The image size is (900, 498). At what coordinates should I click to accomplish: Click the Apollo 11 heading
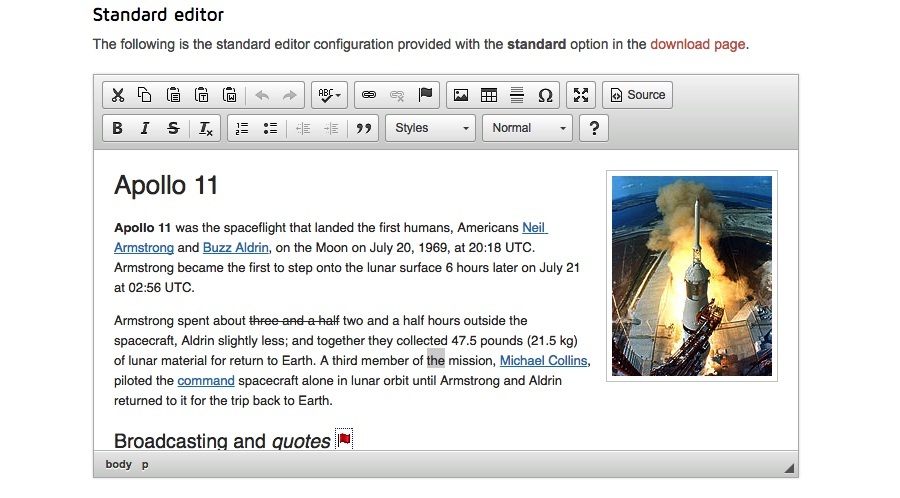pos(166,185)
